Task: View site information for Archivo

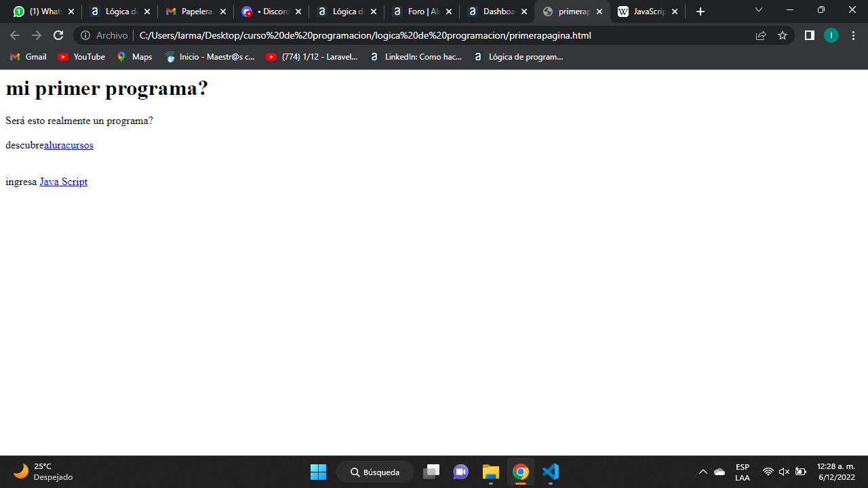Action: (104, 35)
